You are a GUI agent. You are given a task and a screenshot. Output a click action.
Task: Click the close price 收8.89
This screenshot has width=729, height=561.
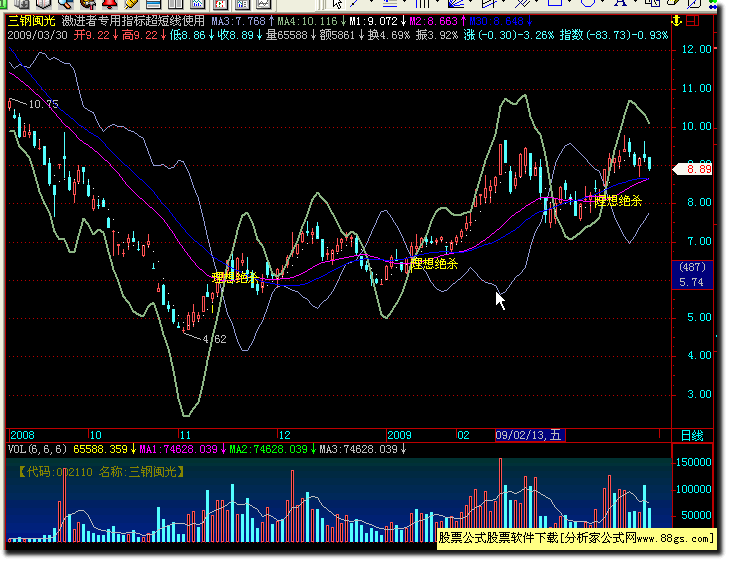pyautogui.click(x=236, y=35)
